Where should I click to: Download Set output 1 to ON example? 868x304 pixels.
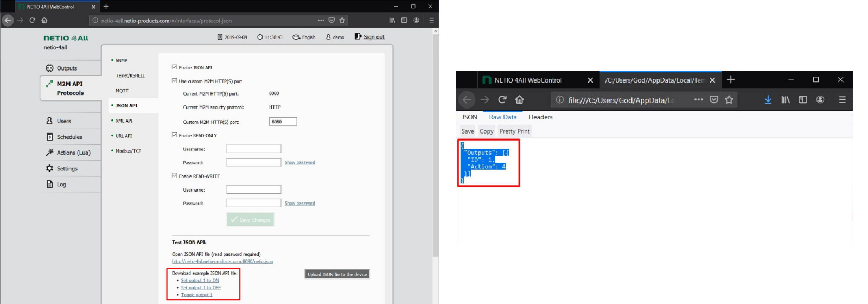point(200,281)
